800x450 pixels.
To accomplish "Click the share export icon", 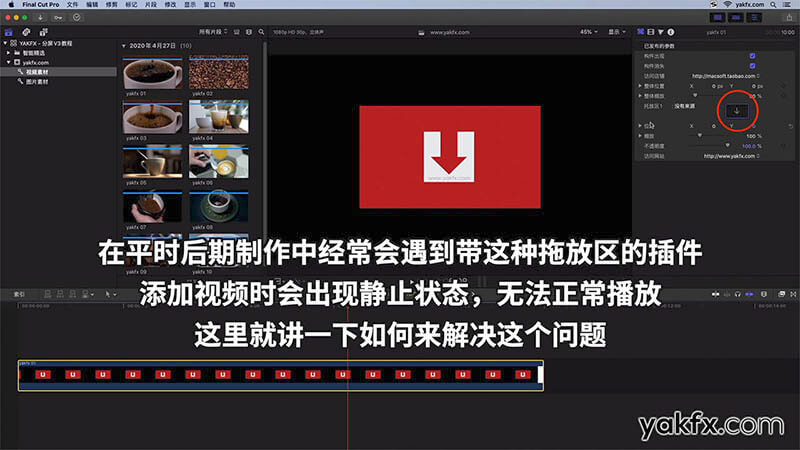I will tap(789, 17).
